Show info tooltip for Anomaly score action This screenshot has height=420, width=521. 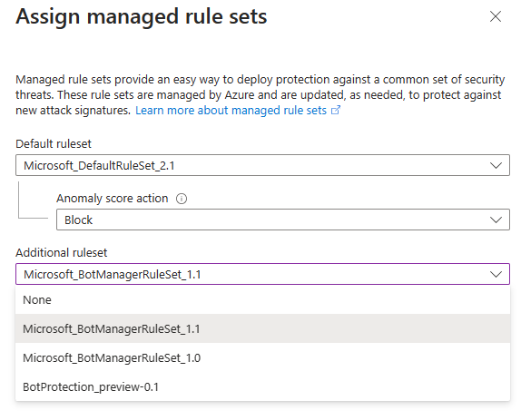click(x=182, y=199)
